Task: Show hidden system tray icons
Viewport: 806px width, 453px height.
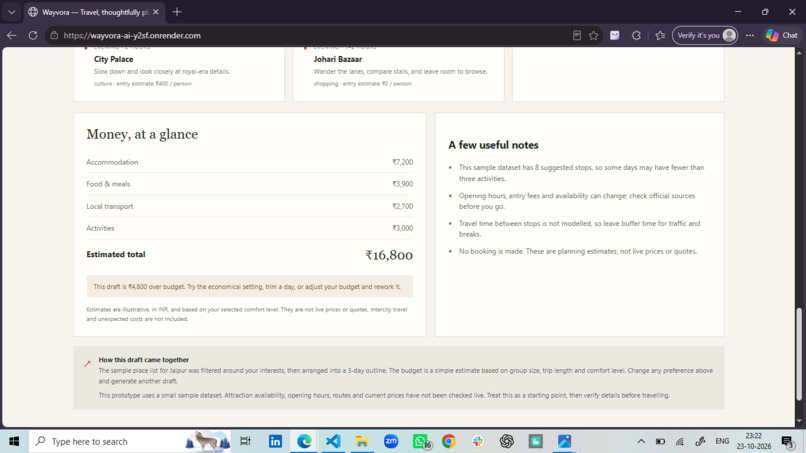Action: tap(641, 441)
